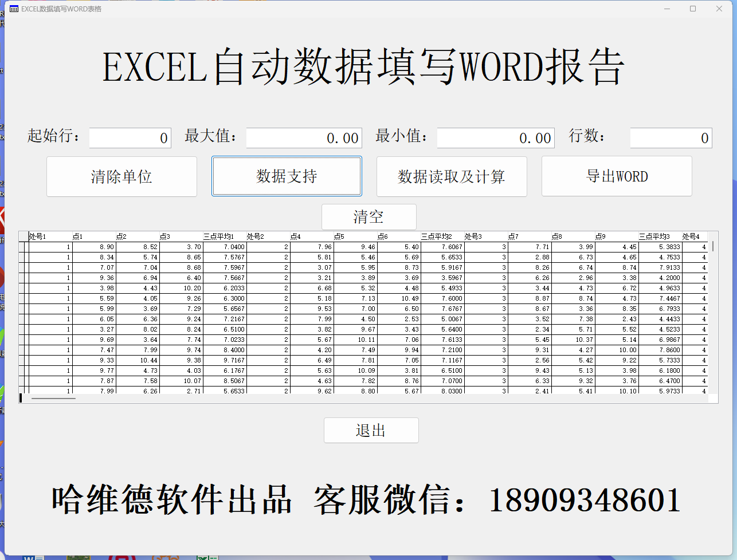Click the cell with value 9.7167
This screenshot has height=560, width=737.
tap(225, 360)
